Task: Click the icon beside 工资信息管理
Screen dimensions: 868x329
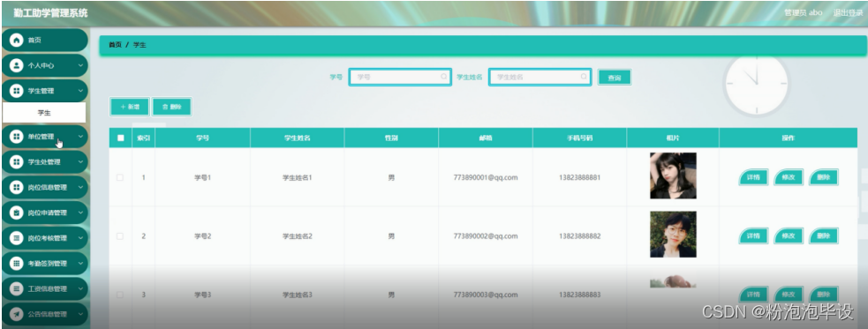Action: tap(17, 289)
